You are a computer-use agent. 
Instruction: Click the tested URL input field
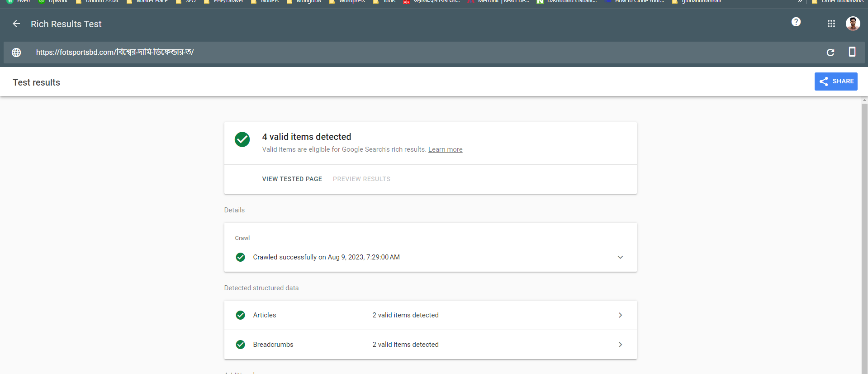(407, 53)
